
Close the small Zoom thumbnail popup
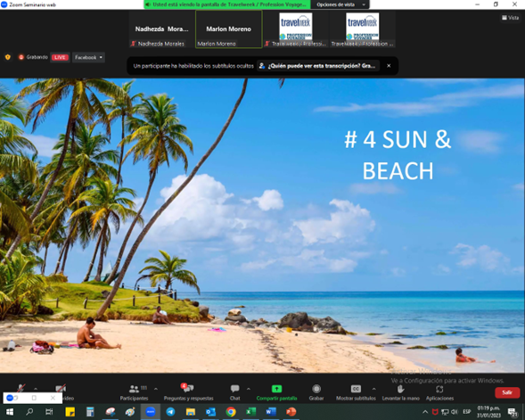(x=53, y=398)
